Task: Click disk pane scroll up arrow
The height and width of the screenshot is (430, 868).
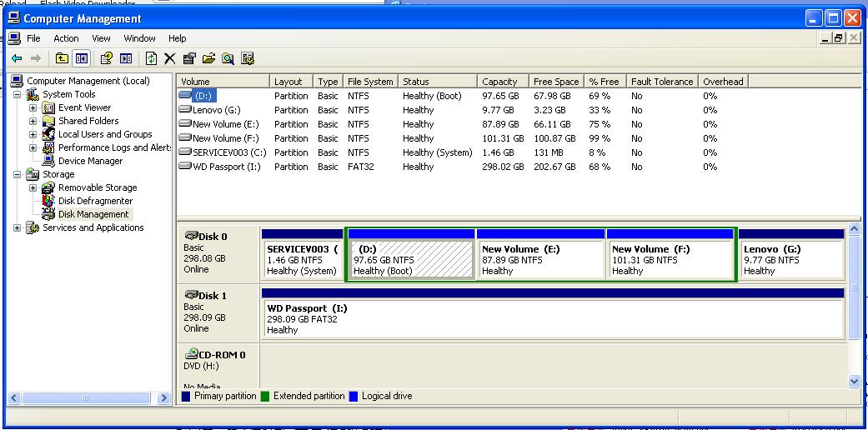Action: [854, 228]
